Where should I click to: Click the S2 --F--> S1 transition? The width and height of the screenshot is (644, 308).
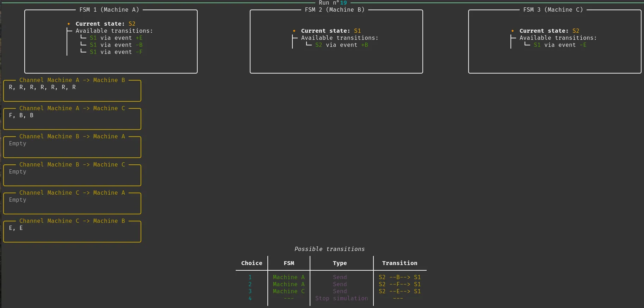[400, 284]
